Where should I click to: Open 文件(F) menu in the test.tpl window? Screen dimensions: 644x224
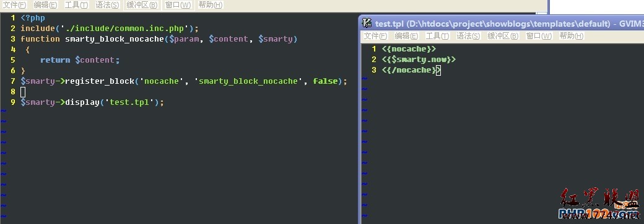click(x=376, y=36)
